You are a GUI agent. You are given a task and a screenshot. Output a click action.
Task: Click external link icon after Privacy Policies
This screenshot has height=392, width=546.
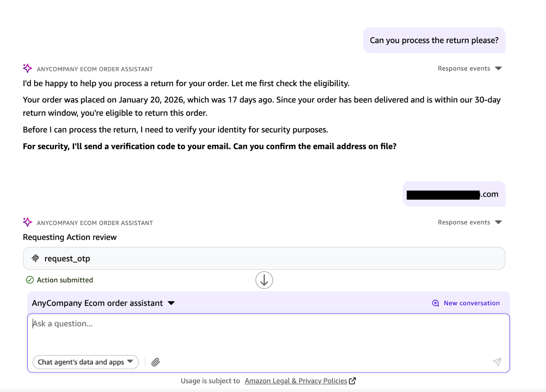(x=353, y=381)
